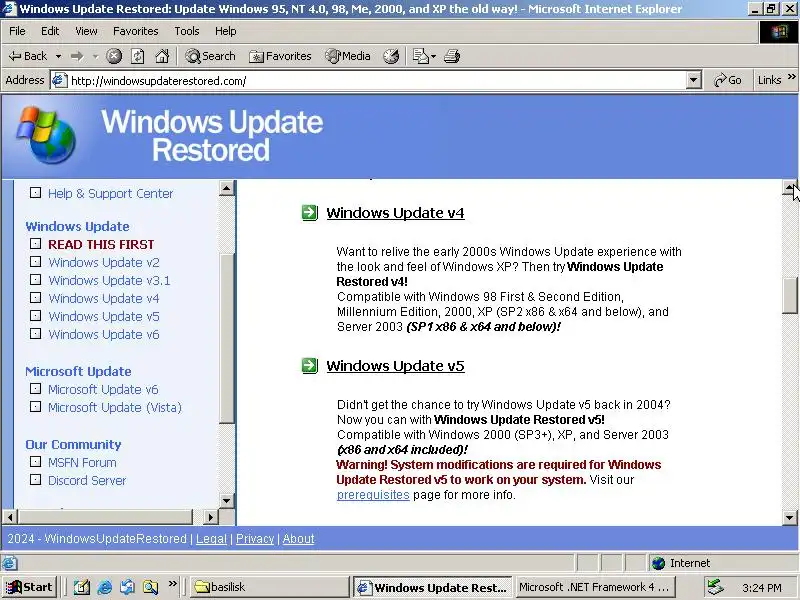
Task: Click the fourth quick launch search icon
Action: pos(151,588)
